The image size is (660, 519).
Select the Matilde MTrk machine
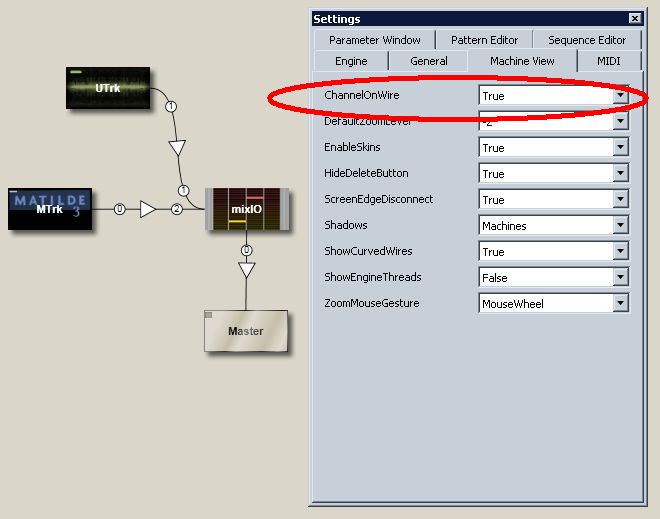pos(50,209)
